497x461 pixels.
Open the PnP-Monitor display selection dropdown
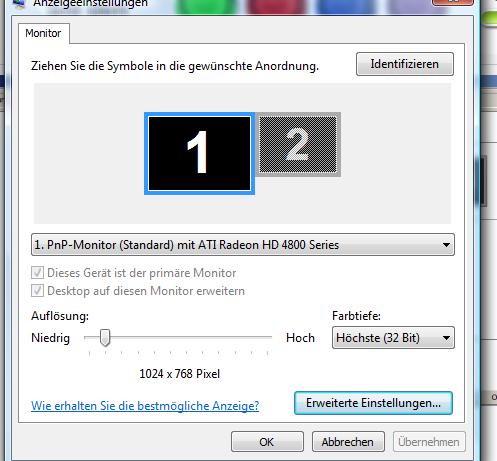(243, 245)
